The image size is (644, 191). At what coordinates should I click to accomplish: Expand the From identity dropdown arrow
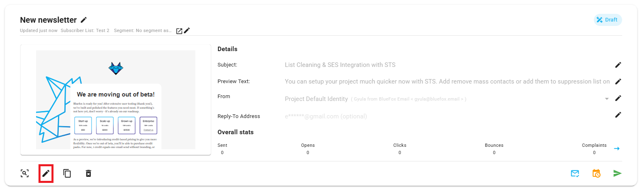click(607, 99)
